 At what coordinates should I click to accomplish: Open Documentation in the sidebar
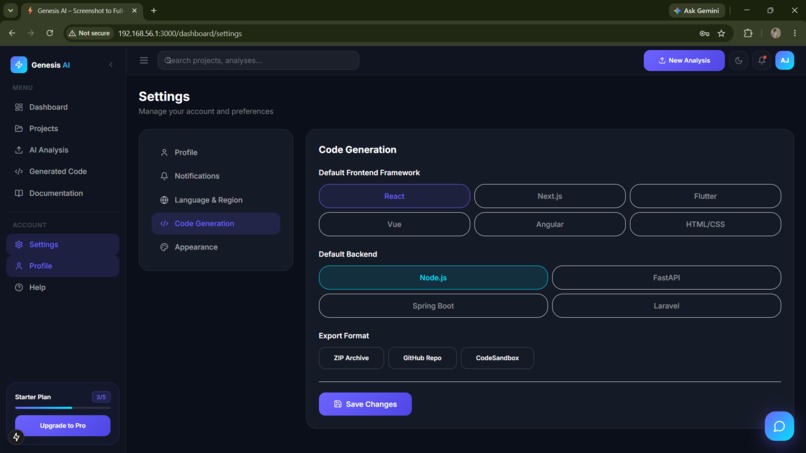coord(63,193)
